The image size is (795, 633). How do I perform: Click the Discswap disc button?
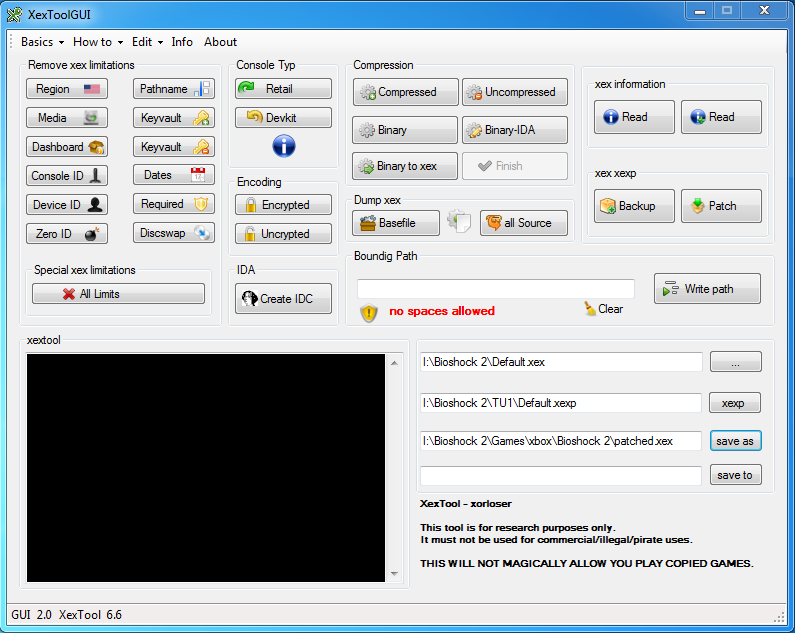click(174, 234)
